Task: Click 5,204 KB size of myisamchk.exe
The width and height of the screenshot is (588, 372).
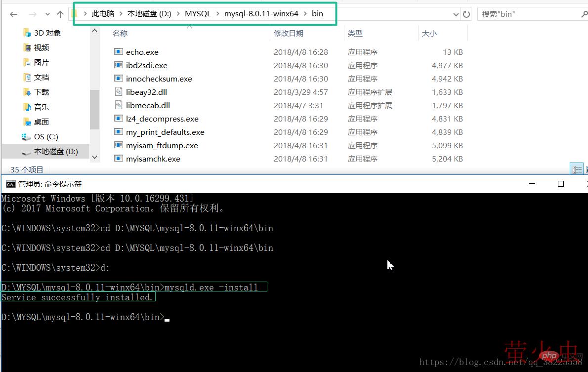Action: (x=447, y=159)
